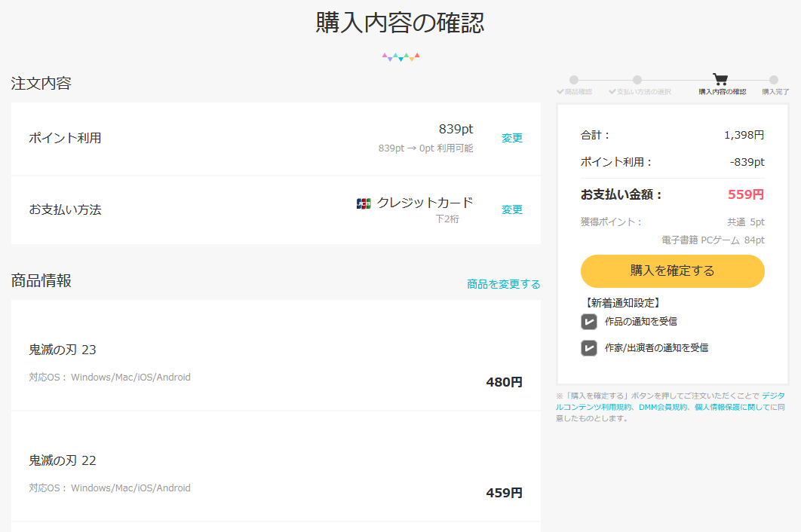Select 購入内容の確認 step label
The image size is (801, 532).
[x=723, y=92]
